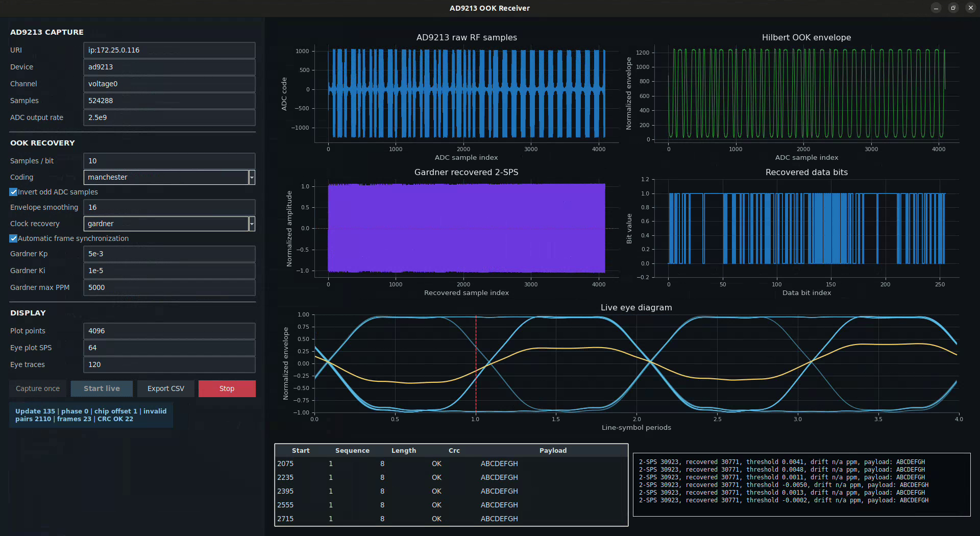Viewport: 980px width, 536px height.
Task: Select the frame row starting at 2075
Action: coord(451,464)
